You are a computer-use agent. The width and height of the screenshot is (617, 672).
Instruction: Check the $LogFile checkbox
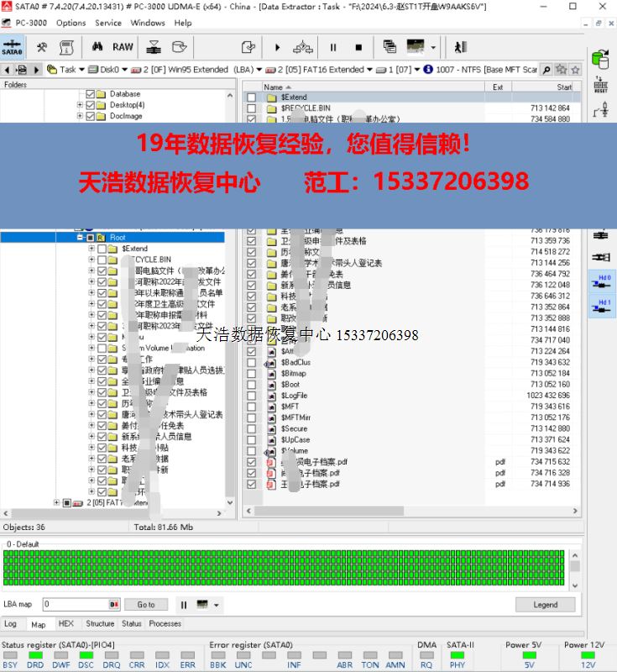(x=251, y=396)
